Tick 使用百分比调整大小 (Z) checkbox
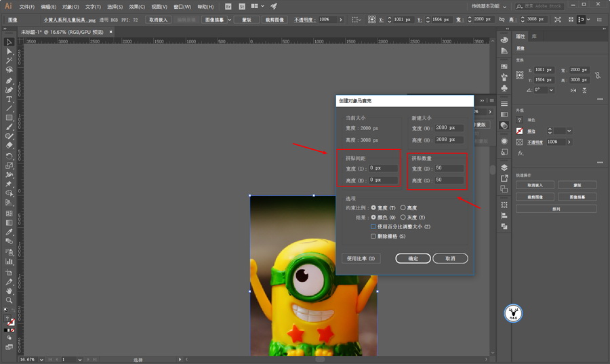Screen dimensions: 610x364 click(373, 227)
